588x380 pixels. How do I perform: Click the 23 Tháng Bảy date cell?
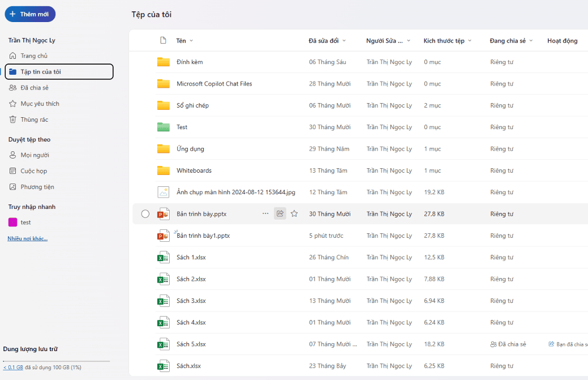327,366
